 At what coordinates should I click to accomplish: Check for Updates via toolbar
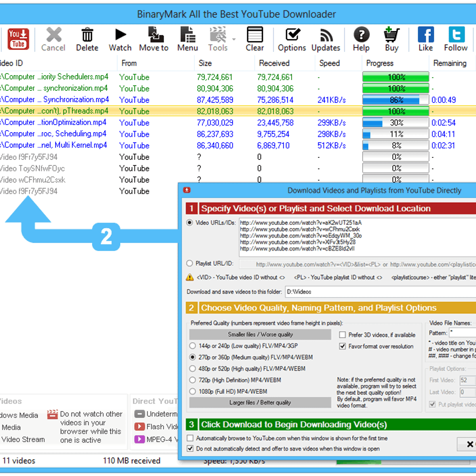click(326, 39)
